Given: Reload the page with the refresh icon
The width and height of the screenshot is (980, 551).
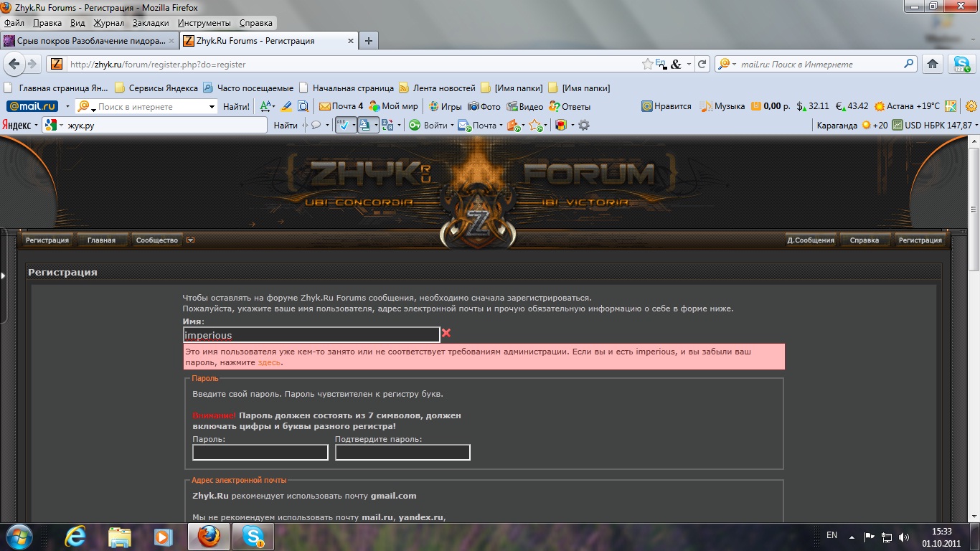Looking at the screenshot, I should (702, 64).
